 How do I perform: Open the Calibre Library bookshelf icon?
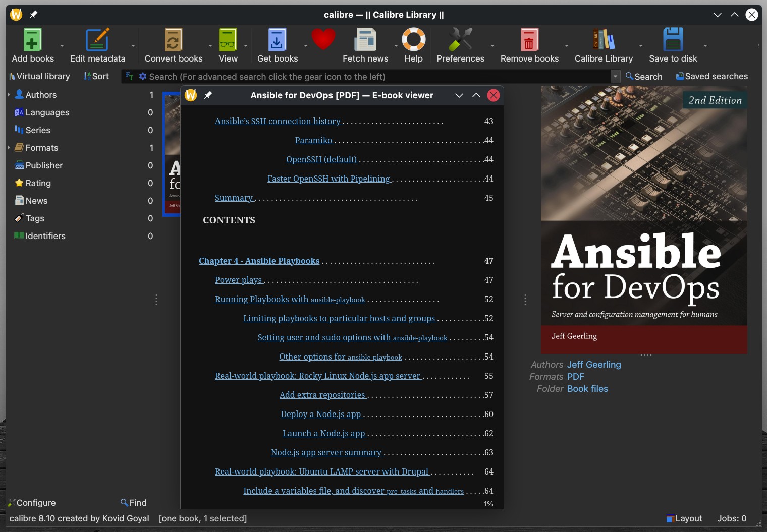click(604, 40)
